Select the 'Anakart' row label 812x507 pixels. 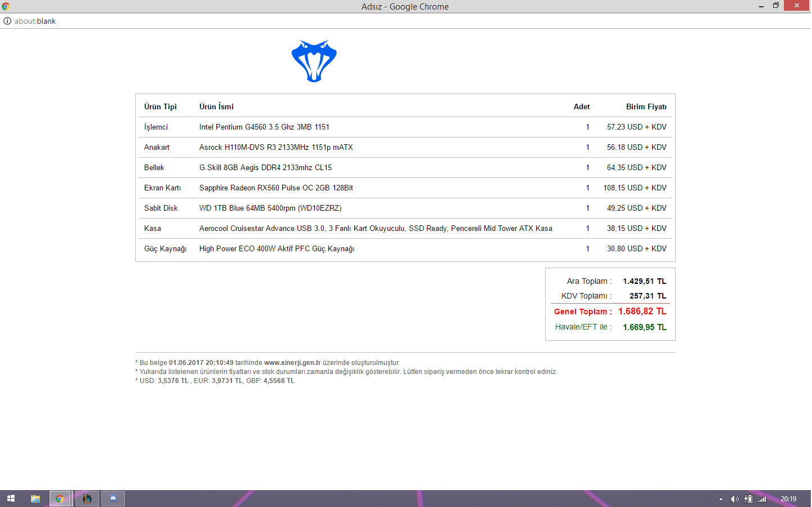[x=157, y=147]
